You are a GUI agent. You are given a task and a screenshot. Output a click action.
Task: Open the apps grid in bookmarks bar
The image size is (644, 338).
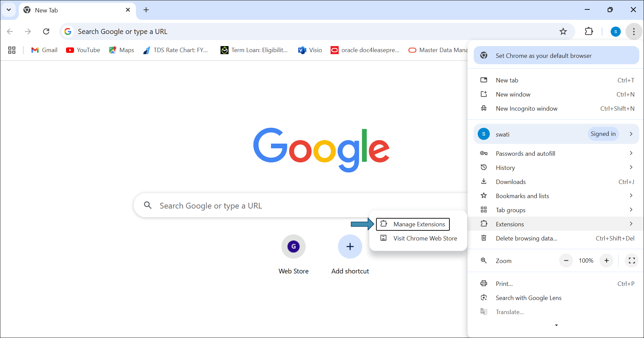12,50
